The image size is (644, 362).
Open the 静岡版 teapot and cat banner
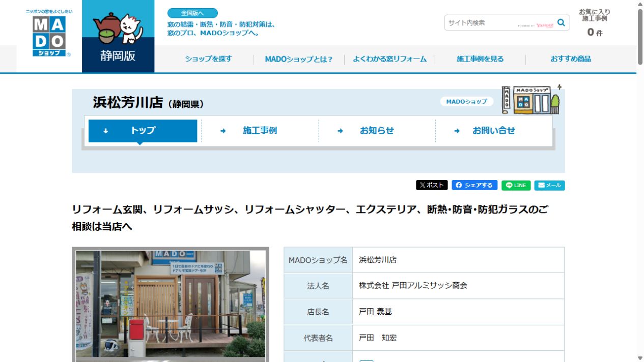click(x=118, y=36)
